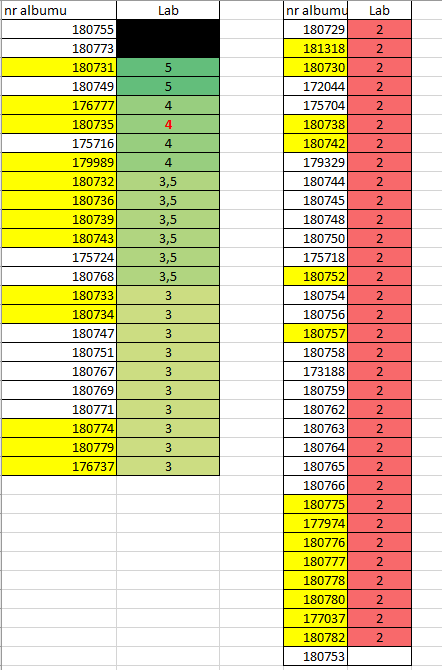Select album number 175704
This screenshot has height=670, width=442.
pyautogui.click(x=316, y=106)
